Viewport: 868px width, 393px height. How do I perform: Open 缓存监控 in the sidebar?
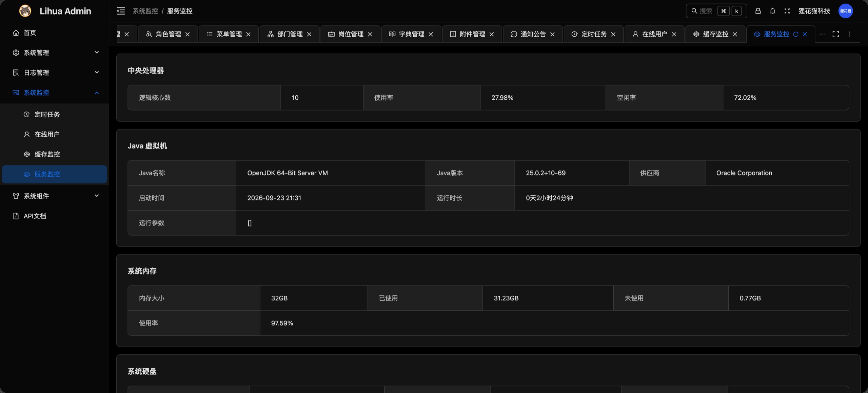point(54,154)
